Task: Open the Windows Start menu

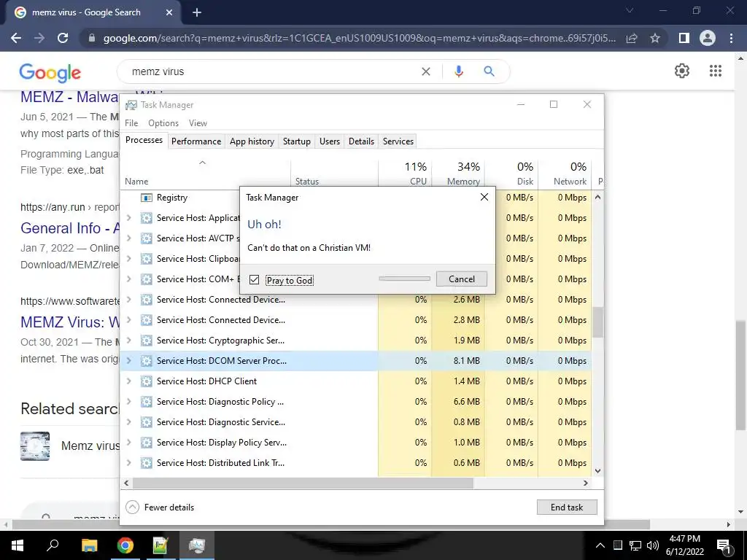Action: (18, 545)
